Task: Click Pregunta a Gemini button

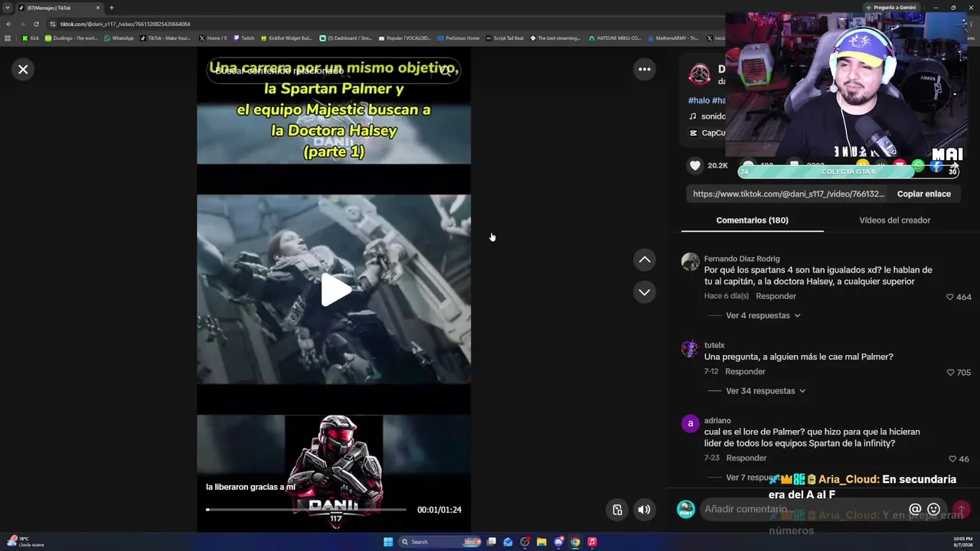Action: pyautogui.click(x=890, y=8)
